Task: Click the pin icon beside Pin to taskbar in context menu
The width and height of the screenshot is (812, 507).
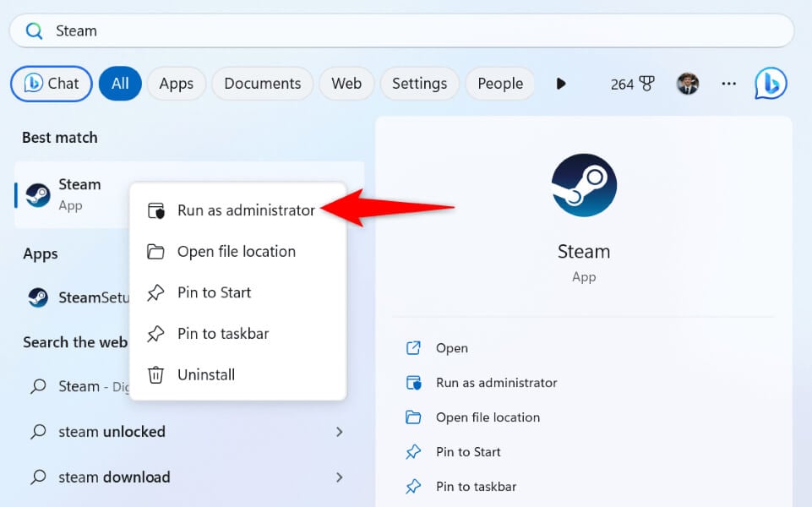Action: [155, 334]
